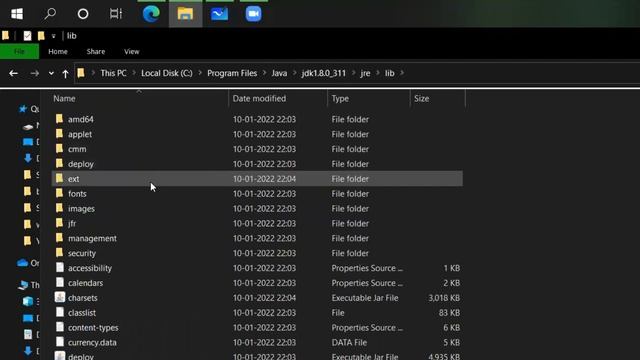640x360 pixels.
Task: Navigate to Local Disk (C:) breadcrumb
Action: (x=167, y=73)
